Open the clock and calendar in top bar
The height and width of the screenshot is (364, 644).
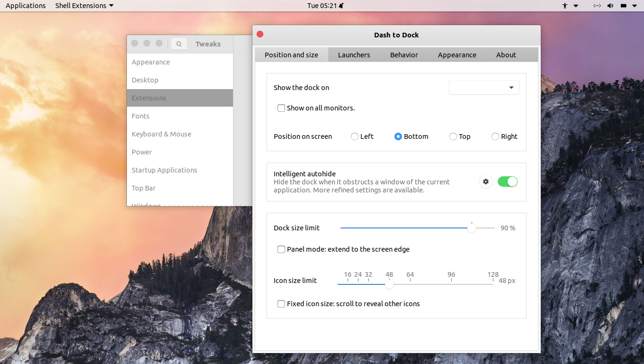325,6
